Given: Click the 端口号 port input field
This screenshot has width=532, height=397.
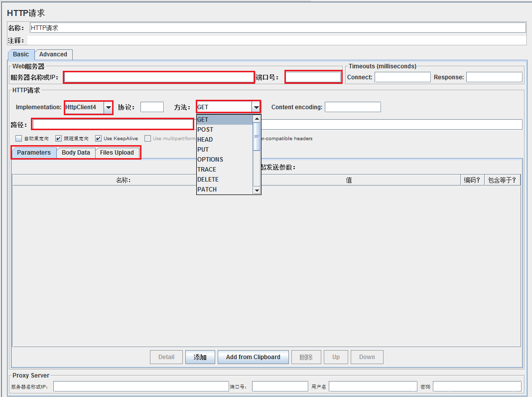Looking at the screenshot, I should point(313,77).
